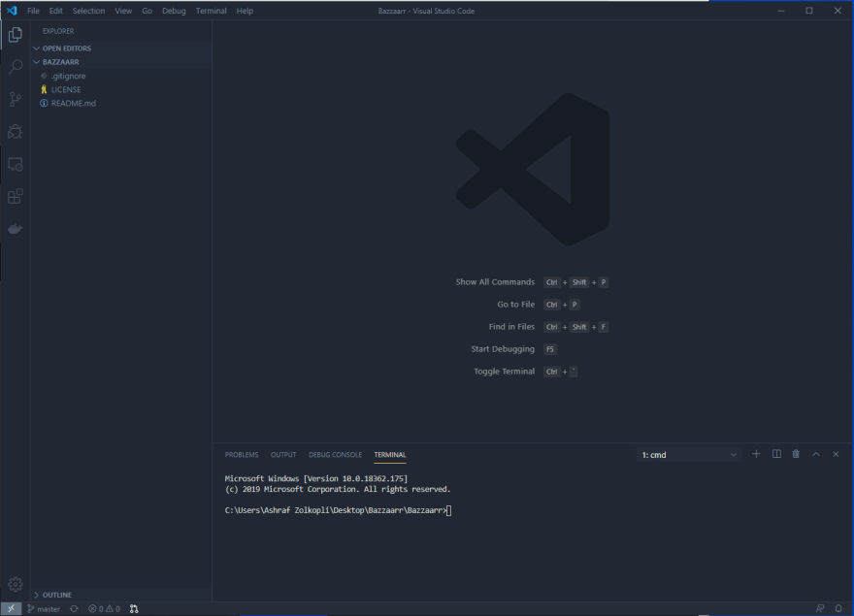Open the Debug menu

click(x=174, y=11)
